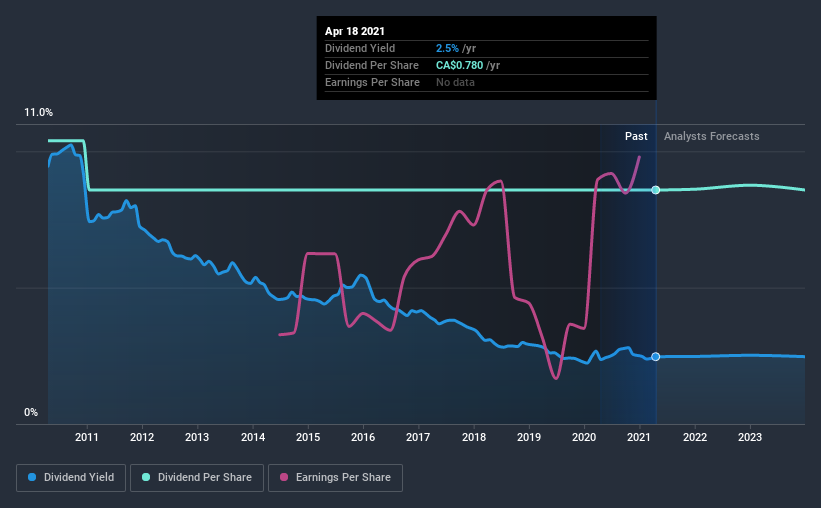The height and width of the screenshot is (508, 821).
Task: Click the teal data point marker on dividend line
Action: [656, 190]
